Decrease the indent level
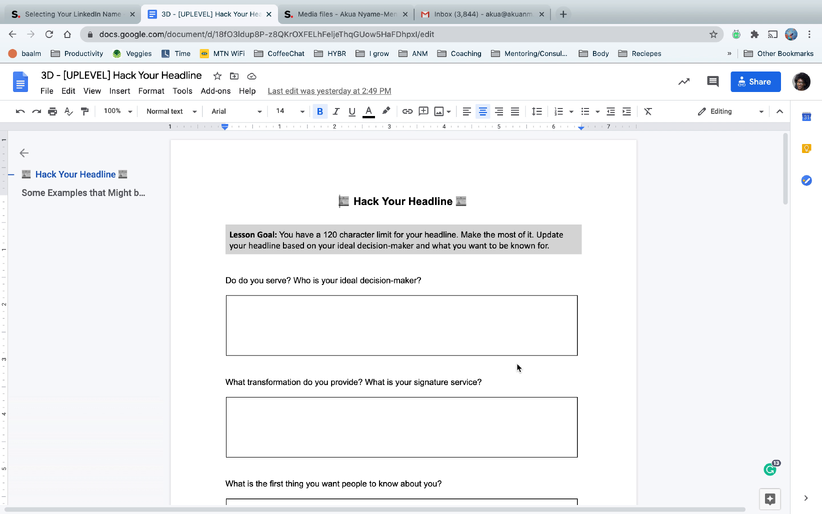Screen dimensions: 822x514 611,111
